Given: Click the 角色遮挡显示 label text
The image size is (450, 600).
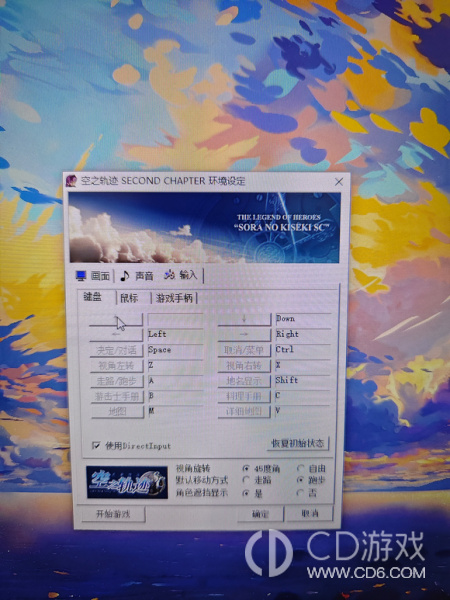Looking at the screenshot, I should click(202, 493).
